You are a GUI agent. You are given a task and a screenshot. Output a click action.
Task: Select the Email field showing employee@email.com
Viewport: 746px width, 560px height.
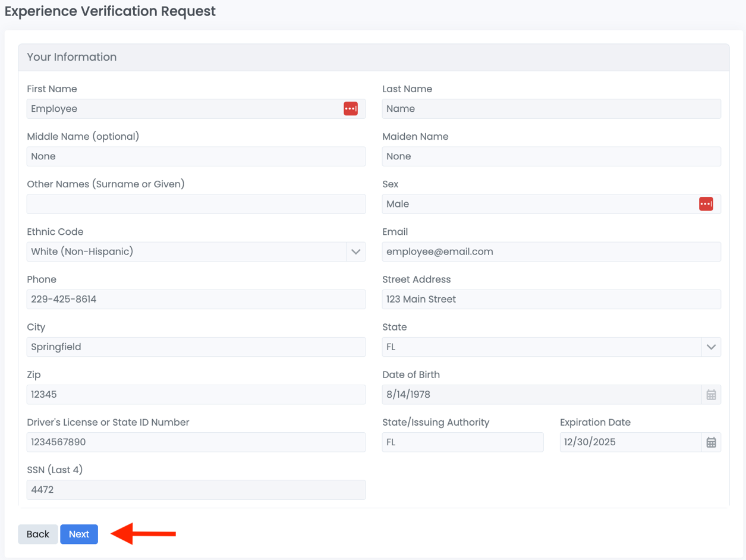pyautogui.click(x=552, y=251)
